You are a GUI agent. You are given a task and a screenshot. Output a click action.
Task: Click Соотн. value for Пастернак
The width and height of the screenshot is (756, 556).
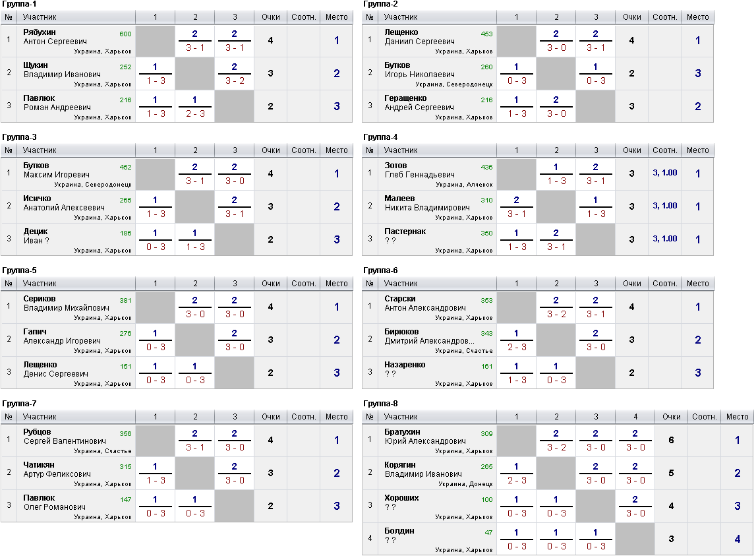(665, 238)
